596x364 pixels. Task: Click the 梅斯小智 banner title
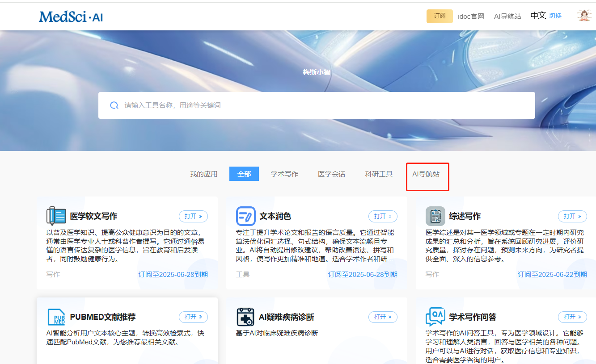317,72
